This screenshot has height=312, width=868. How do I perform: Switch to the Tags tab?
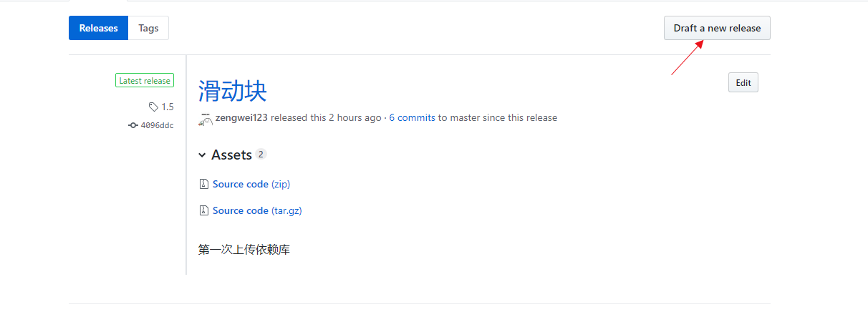coord(148,28)
